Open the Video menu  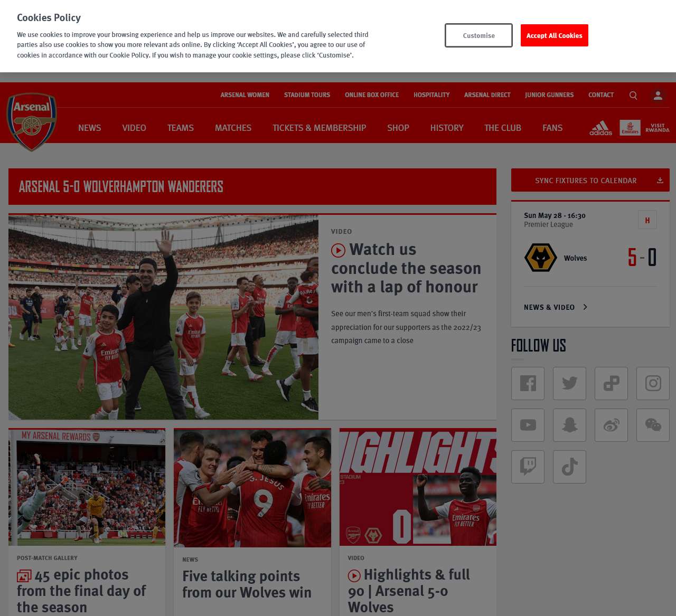tap(134, 128)
